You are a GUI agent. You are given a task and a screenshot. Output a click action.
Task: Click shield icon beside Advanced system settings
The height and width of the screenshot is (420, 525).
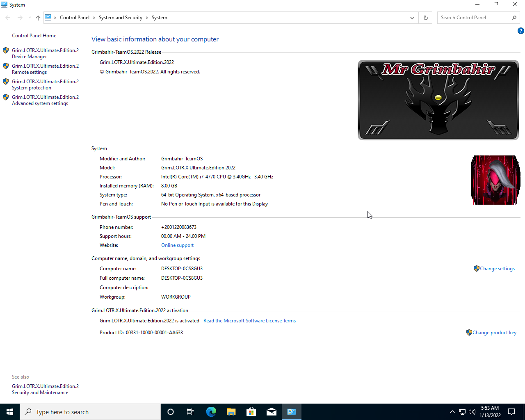[x=6, y=97]
